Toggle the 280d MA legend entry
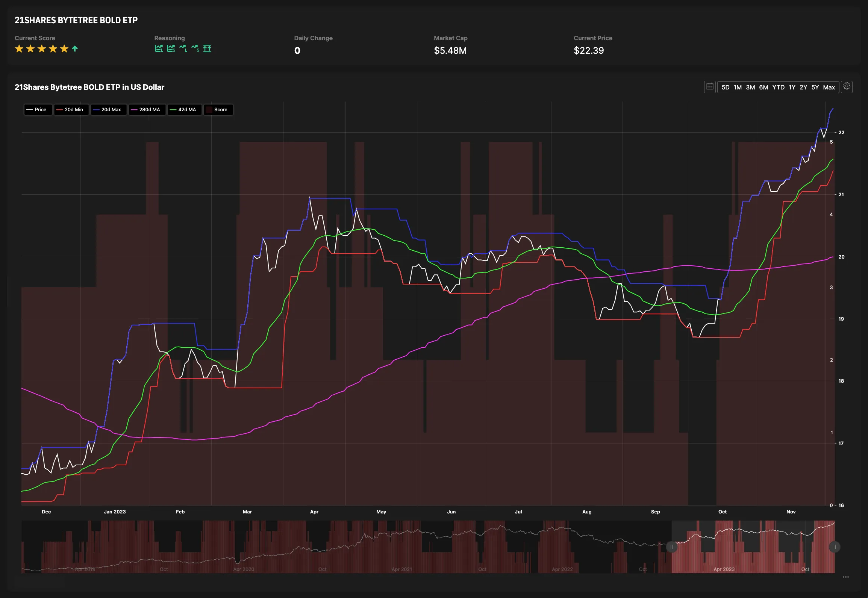 pyautogui.click(x=147, y=110)
